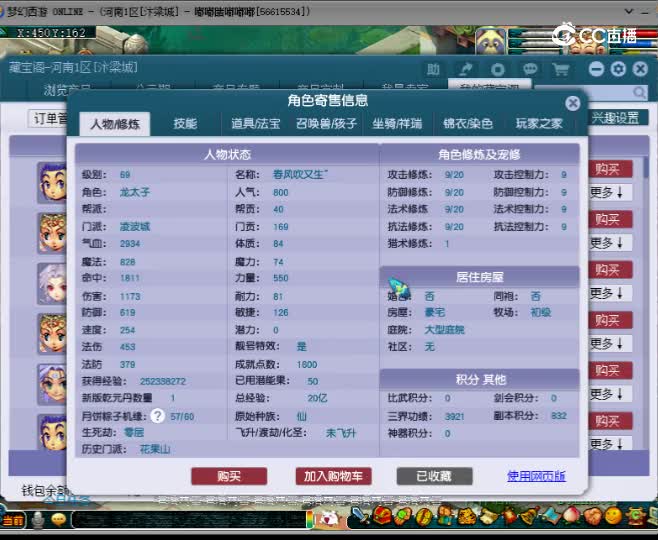Image resolution: width=658 pixels, height=540 pixels.
Task: Expand the bottommost 更多↓ in background list
Action: click(x=609, y=444)
